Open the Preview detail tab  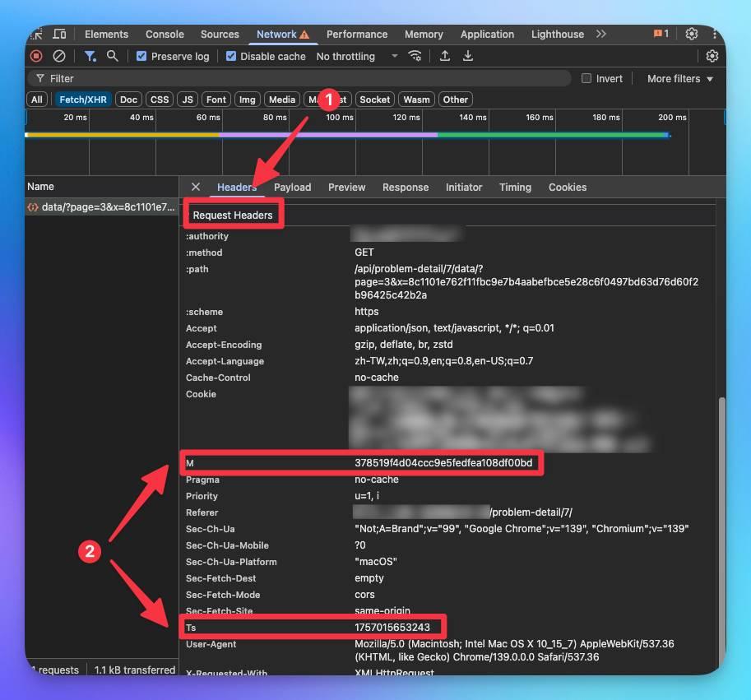(347, 188)
